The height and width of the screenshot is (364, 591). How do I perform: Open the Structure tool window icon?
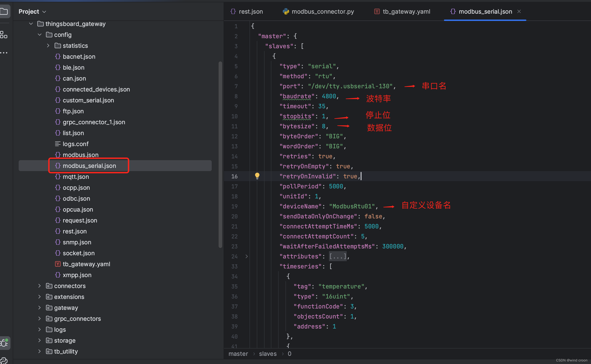tap(4, 35)
